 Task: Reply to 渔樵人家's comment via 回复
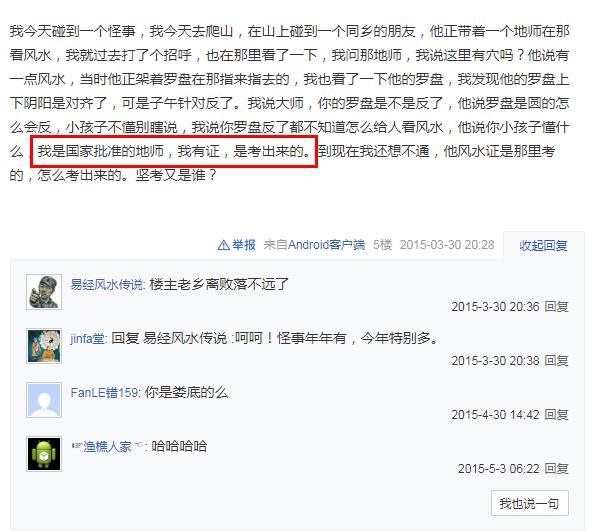coord(556,469)
